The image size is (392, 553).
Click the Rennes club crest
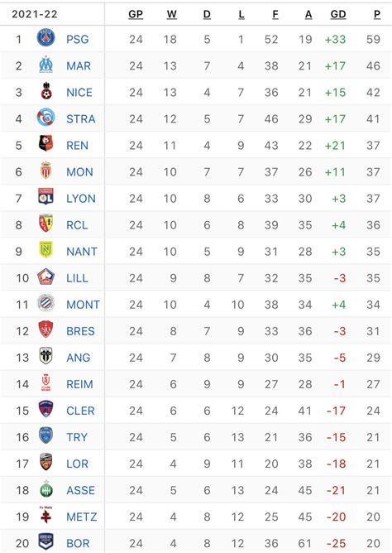(45, 144)
